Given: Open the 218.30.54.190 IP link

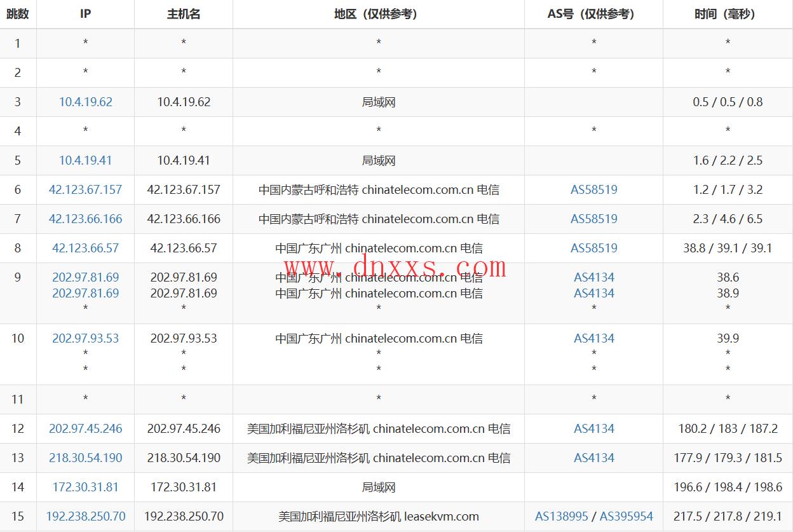Looking at the screenshot, I should pos(85,458).
